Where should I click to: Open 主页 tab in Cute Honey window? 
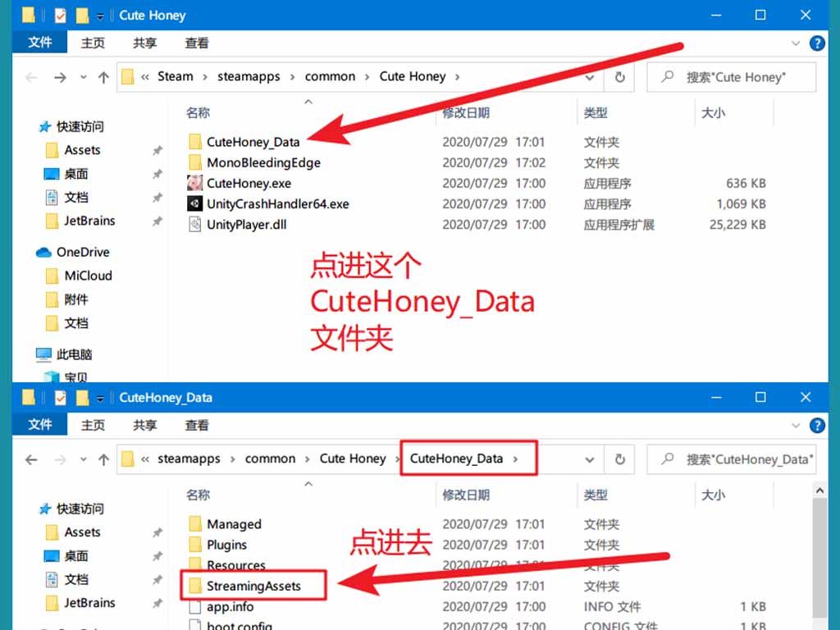tap(93, 43)
